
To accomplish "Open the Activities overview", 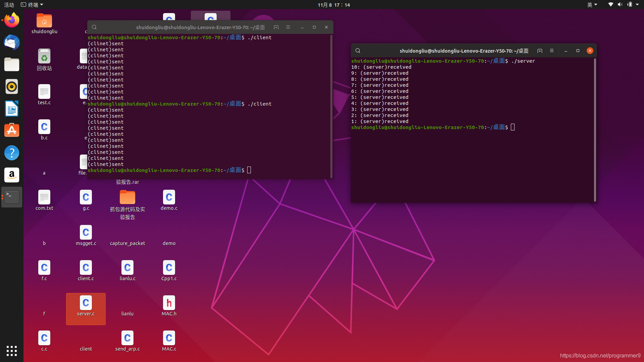I will (9, 5).
